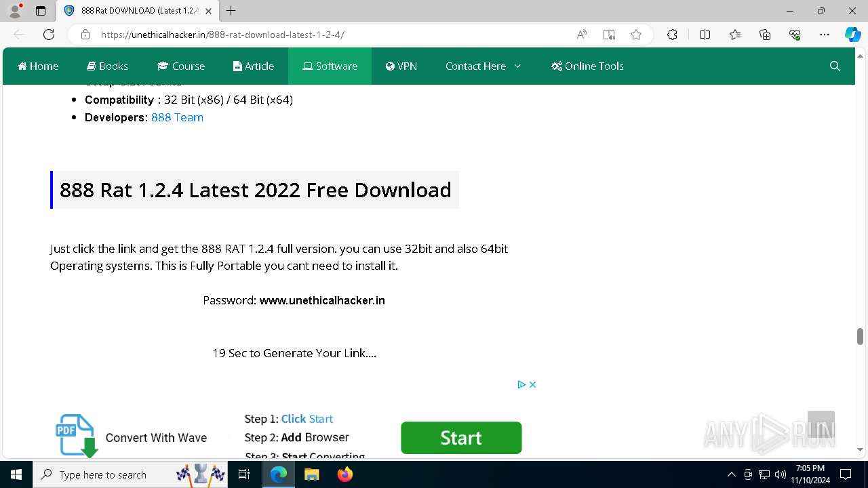Click the password www.unethicalhacker.in text
Image resolution: width=868 pixels, height=488 pixels.
tap(322, 300)
